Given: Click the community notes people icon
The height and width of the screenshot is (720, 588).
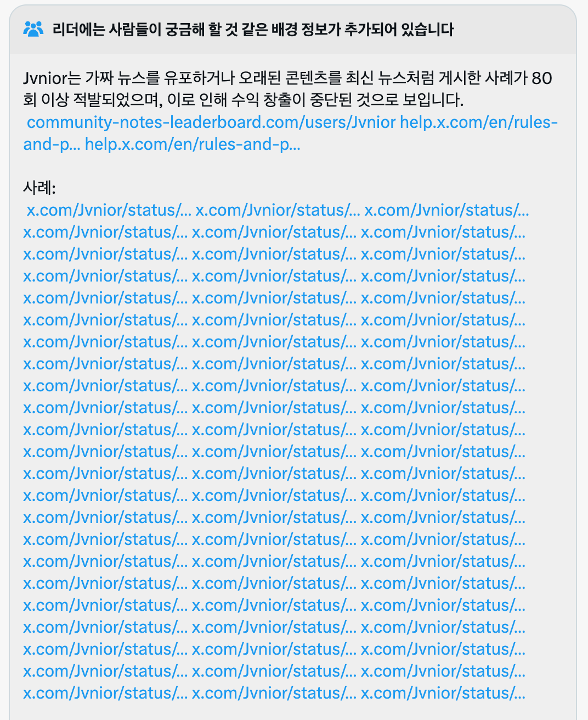Looking at the screenshot, I should [33, 29].
